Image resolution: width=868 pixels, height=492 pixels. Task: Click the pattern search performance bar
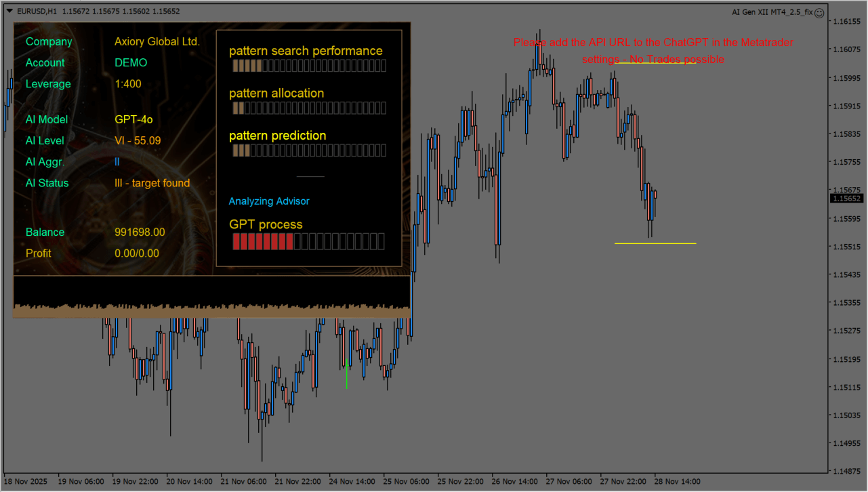pyautogui.click(x=309, y=66)
